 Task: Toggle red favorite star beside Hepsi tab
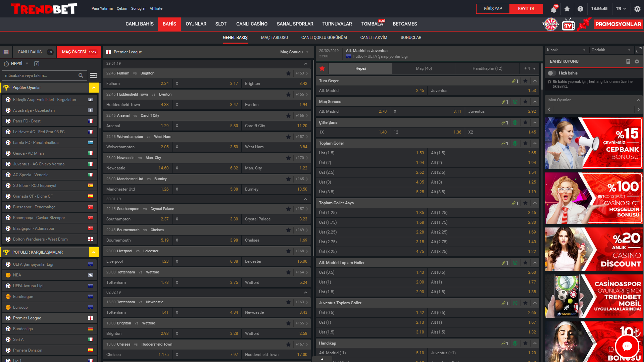click(322, 68)
